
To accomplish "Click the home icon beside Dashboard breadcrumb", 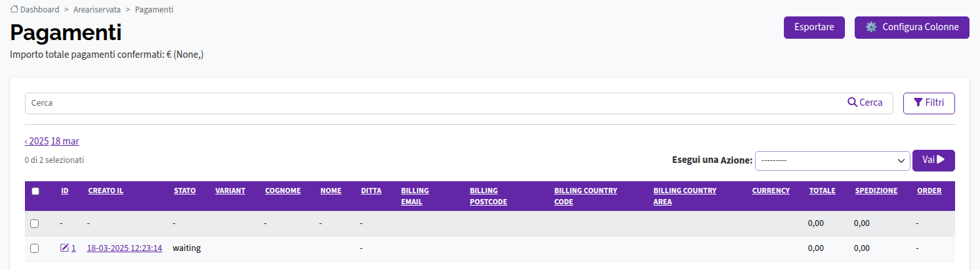I will tap(14, 10).
